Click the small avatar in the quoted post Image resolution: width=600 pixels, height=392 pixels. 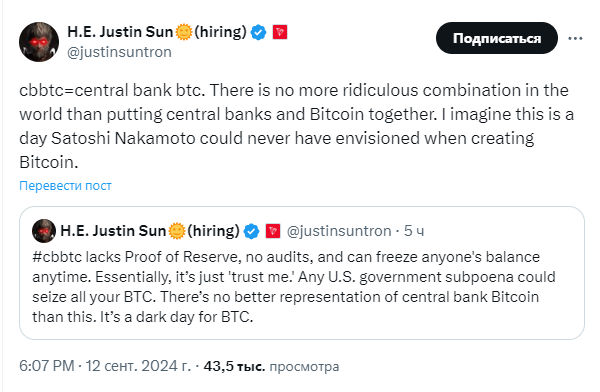[44, 231]
